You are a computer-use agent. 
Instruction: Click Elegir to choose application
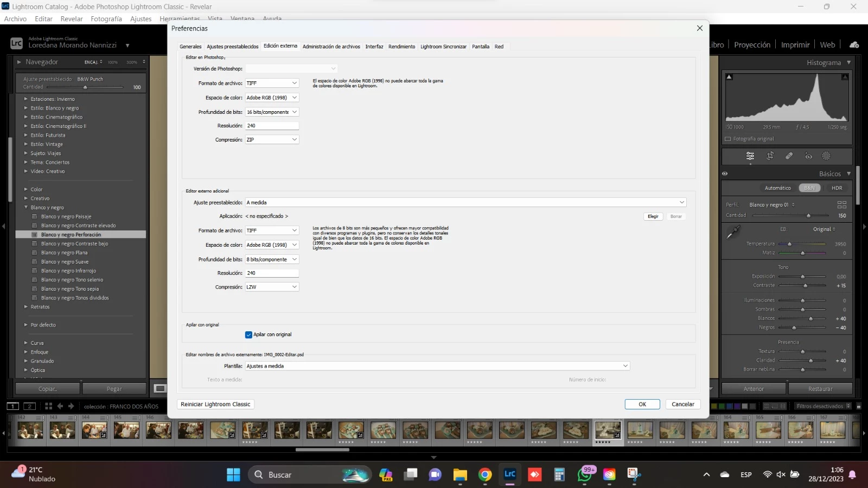point(653,216)
